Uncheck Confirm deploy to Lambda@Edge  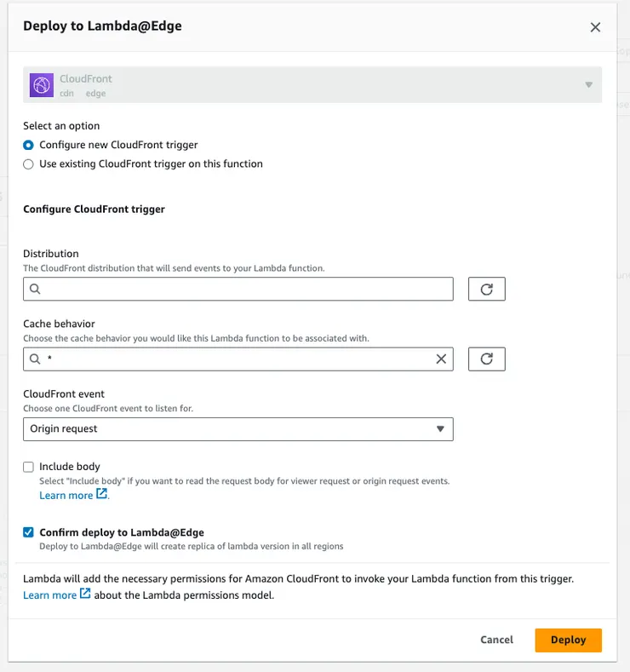click(x=29, y=533)
